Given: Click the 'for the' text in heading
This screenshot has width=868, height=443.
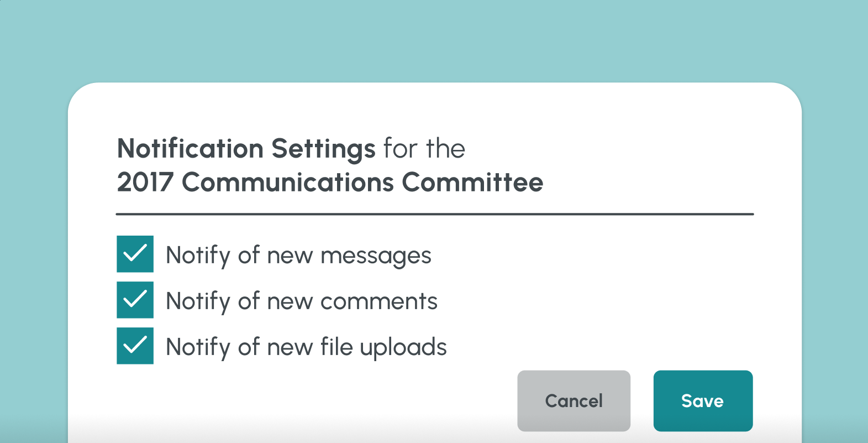Looking at the screenshot, I should (x=424, y=149).
